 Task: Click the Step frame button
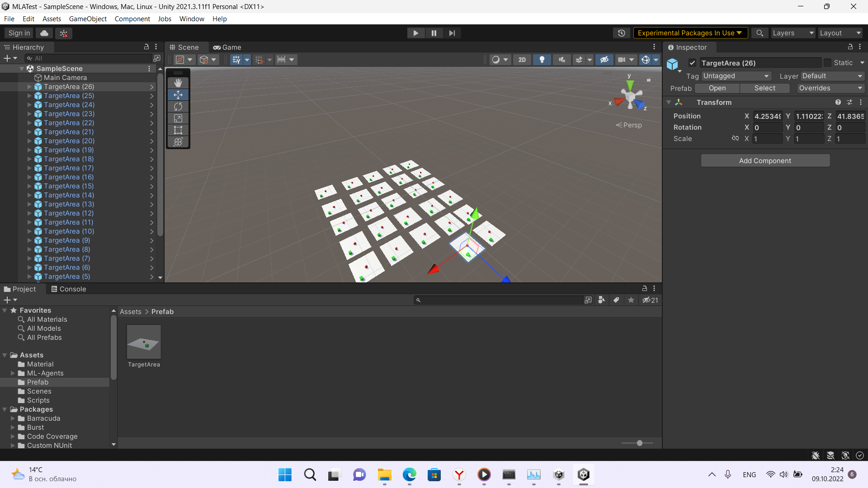click(452, 33)
